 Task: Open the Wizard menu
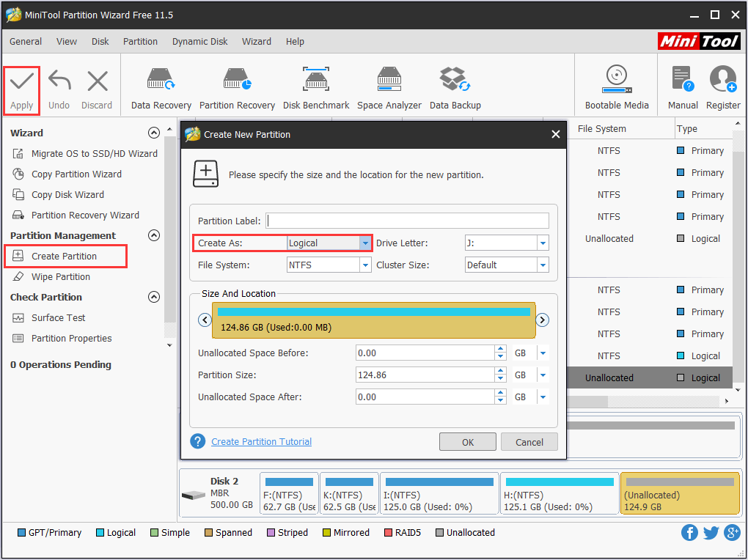pos(256,42)
